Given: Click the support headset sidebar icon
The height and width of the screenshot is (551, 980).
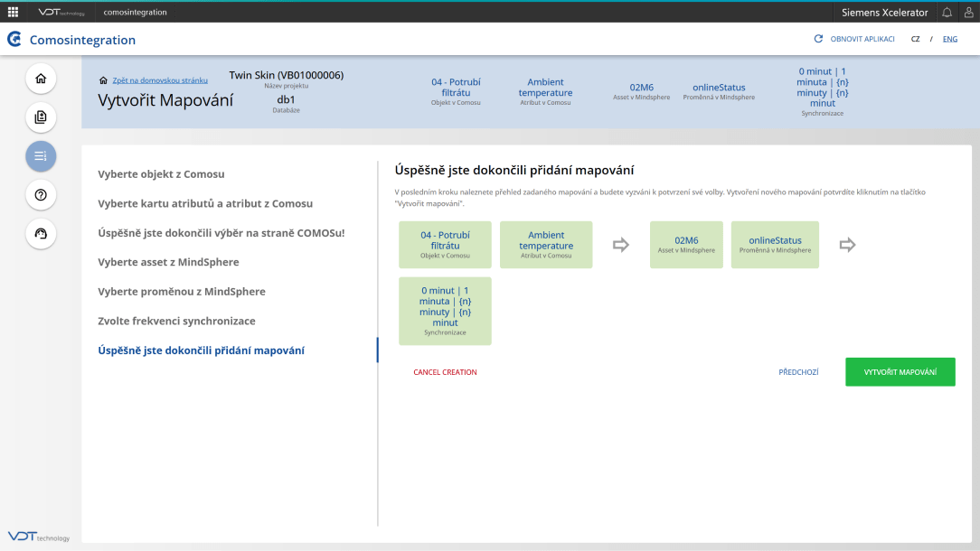Looking at the screenshot, I should (41, 233).
